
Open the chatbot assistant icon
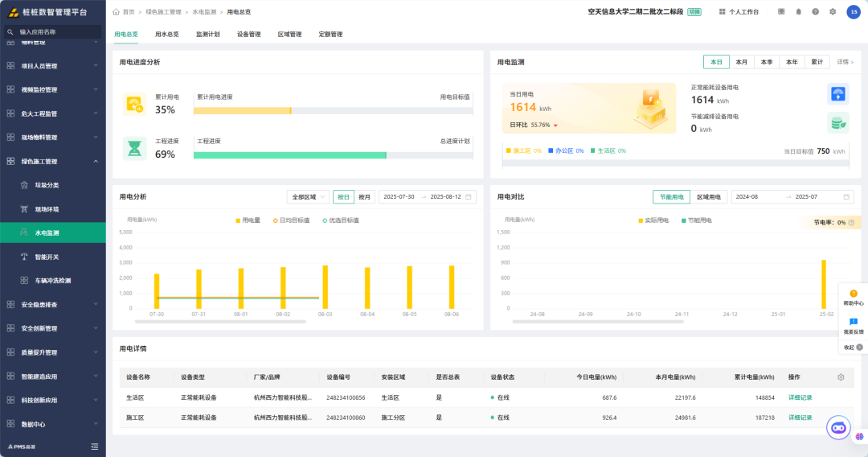(x=838, y=428)
